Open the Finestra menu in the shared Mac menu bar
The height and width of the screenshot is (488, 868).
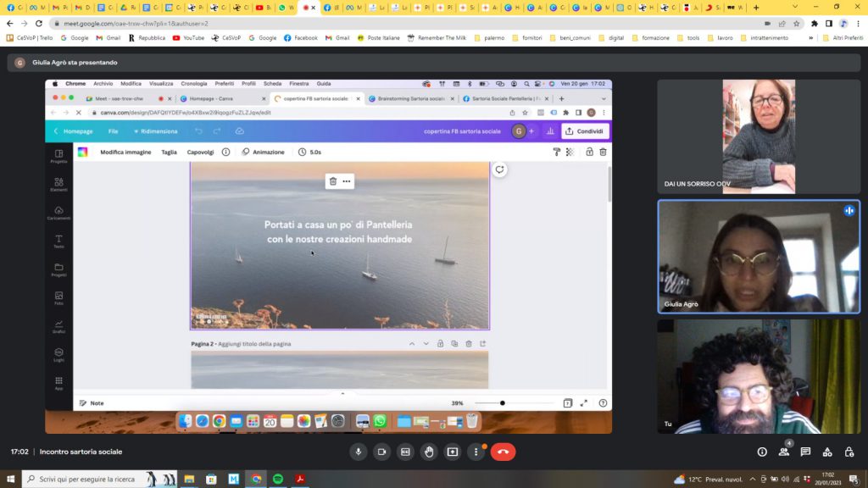pyautogui.click(x=299, y=84)
